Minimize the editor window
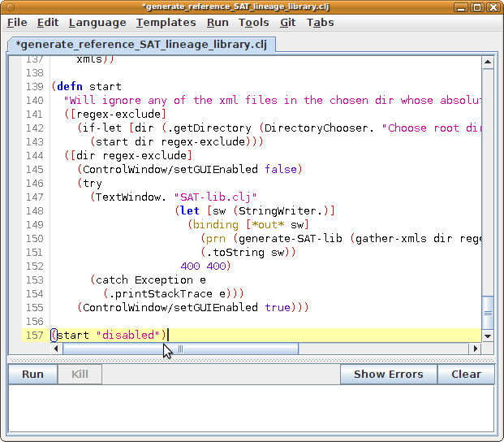Screen dimensions: 504x442 click(461, 7)
